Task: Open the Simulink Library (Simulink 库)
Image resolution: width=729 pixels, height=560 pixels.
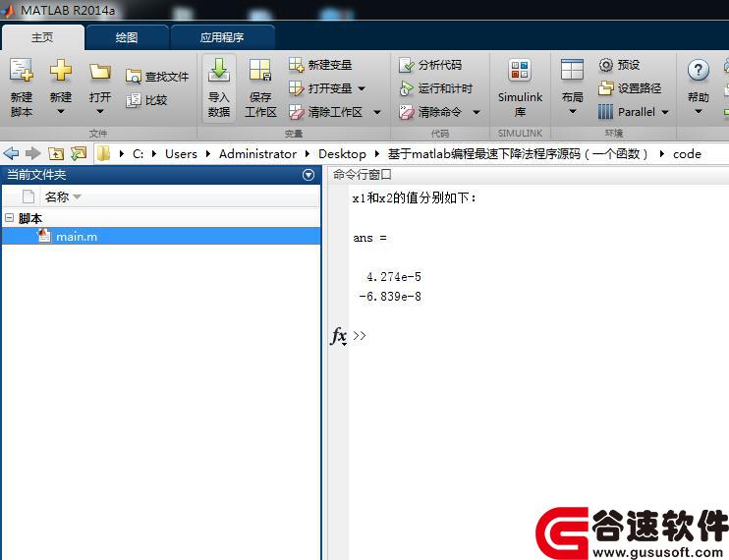Action: point(520,88)
